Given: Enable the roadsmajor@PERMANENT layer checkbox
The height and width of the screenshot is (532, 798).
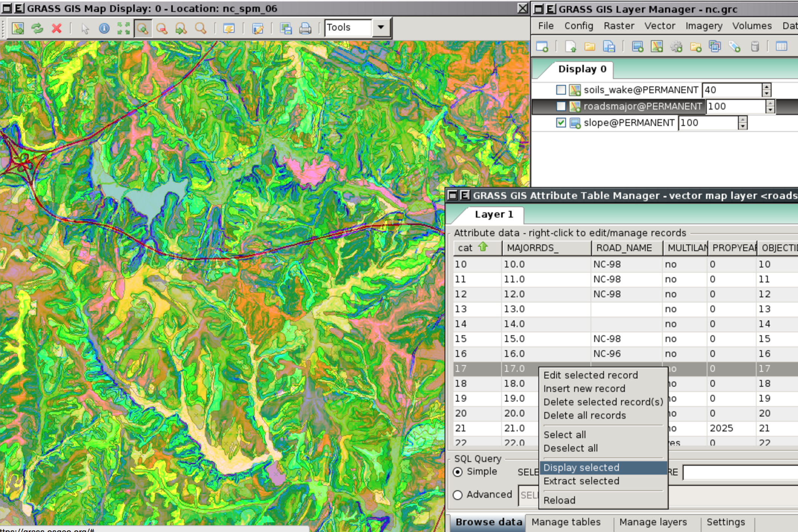Looking at the screenshot, I should (561, 106).
